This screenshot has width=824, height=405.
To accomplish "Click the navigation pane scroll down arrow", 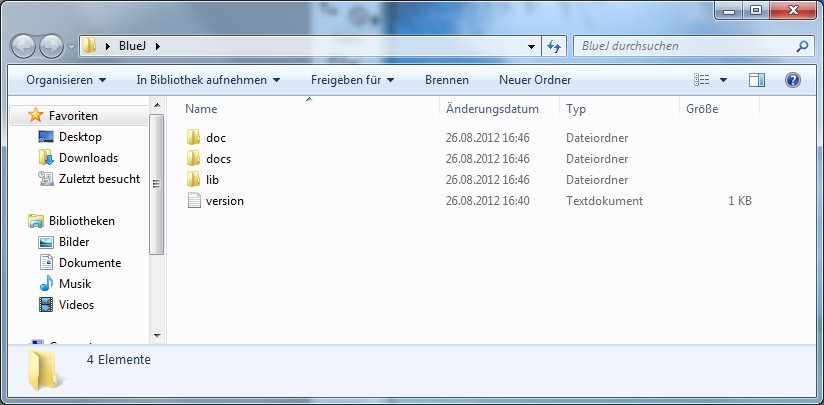I will tap(156, 335).
